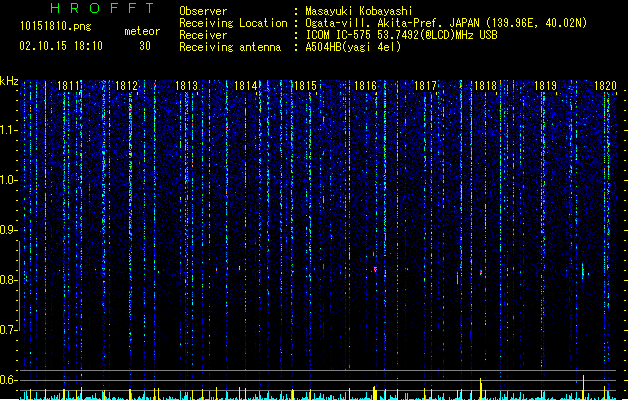Click observer name Masayuki Kobayashi
This screenshot has width=629, height=400.
(359, 11)
